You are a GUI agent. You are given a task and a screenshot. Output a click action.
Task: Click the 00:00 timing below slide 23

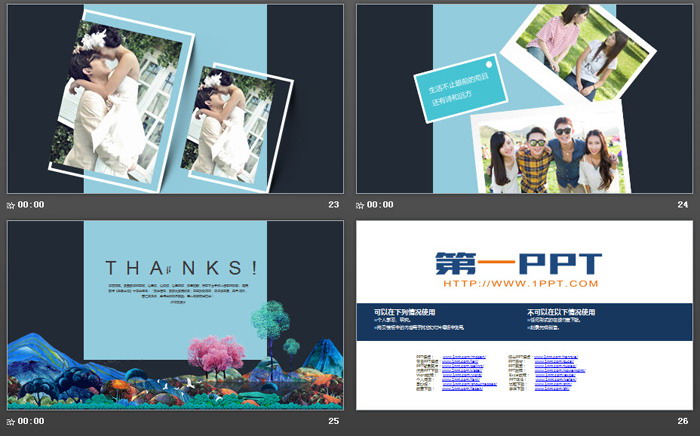pyautogui.click(x=32, y=205)
